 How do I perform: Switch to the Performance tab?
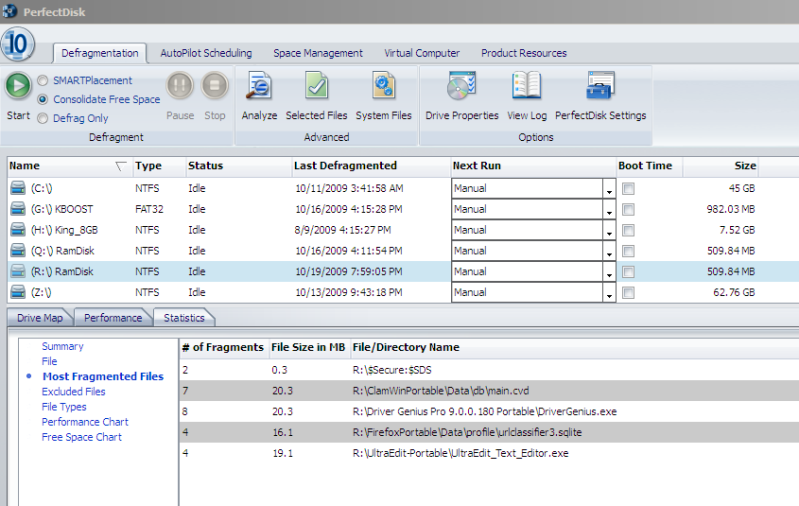(x=113, y=317)
